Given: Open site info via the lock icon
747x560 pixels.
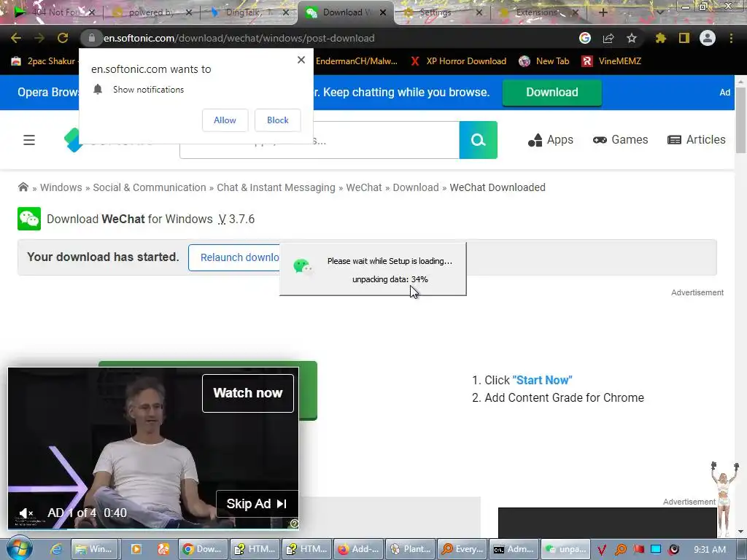Looking at the screenshot, I should (x=92, y=38).
